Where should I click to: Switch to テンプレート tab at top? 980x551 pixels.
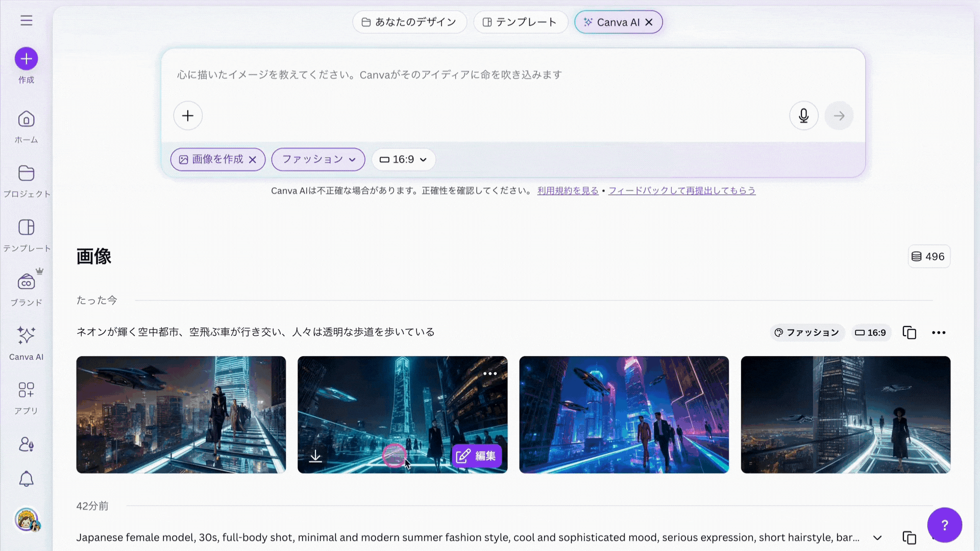[x=520, y=22]
